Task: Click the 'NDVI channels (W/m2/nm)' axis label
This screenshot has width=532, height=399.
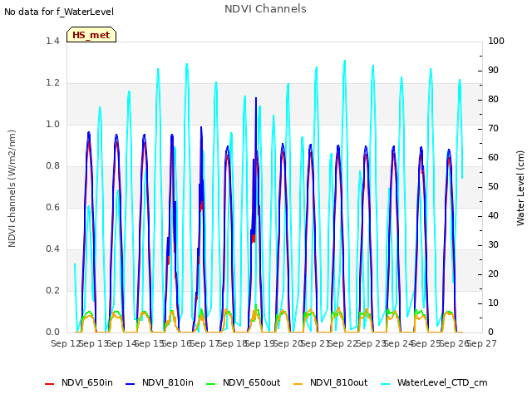Action: tap(12, 189)
